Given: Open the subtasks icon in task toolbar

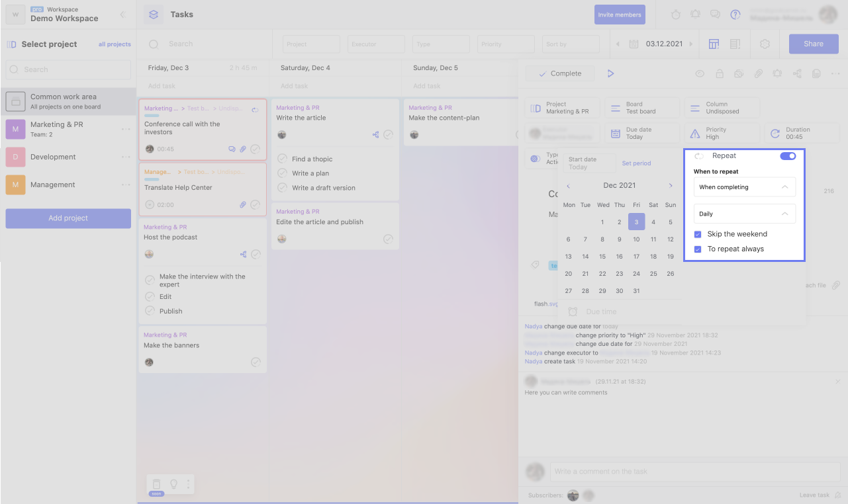Looking at the screenshot, I should click(797, 73).
